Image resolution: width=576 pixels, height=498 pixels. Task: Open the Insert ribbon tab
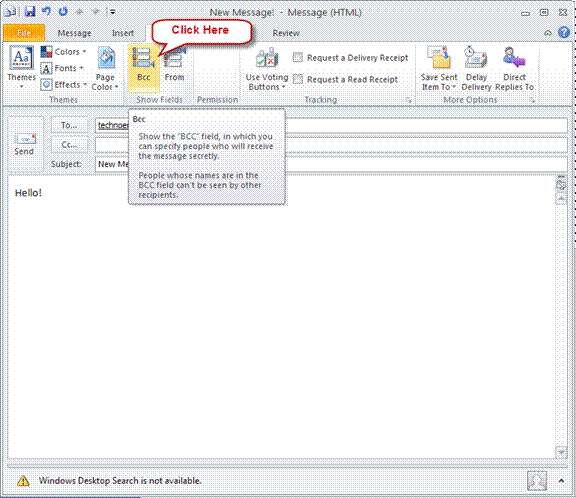pyautogui.click(x=123, y=33)
